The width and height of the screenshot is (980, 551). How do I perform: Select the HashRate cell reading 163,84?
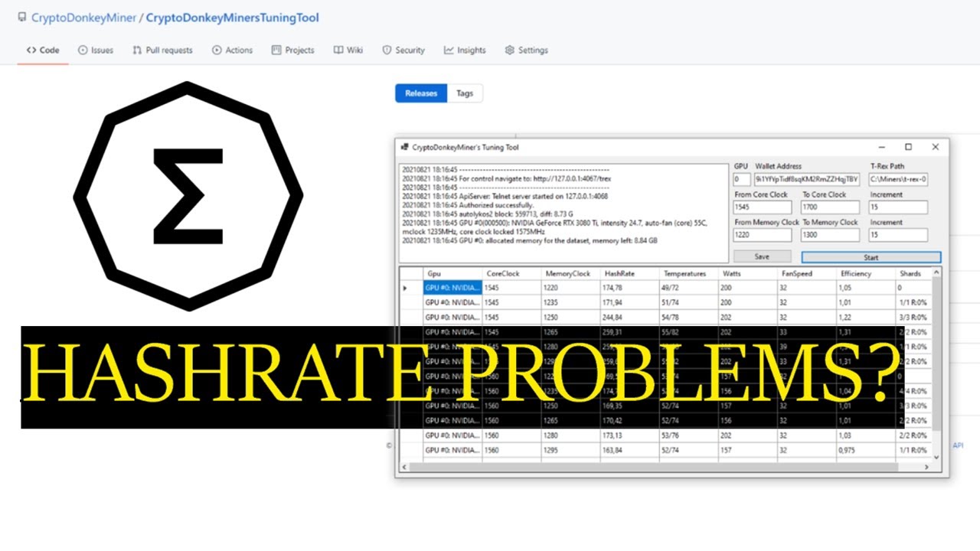(629, 450)
